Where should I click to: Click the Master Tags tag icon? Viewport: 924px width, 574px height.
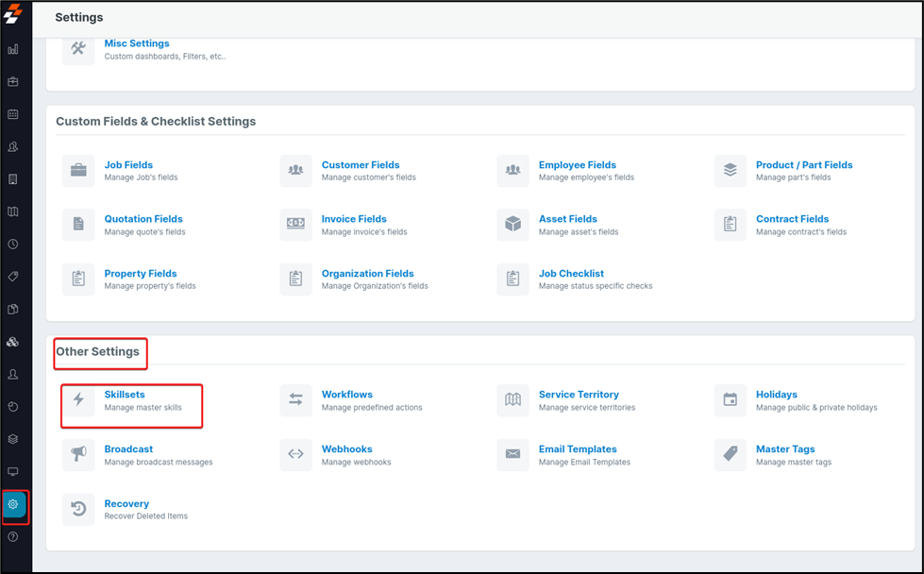coord(730,455)
